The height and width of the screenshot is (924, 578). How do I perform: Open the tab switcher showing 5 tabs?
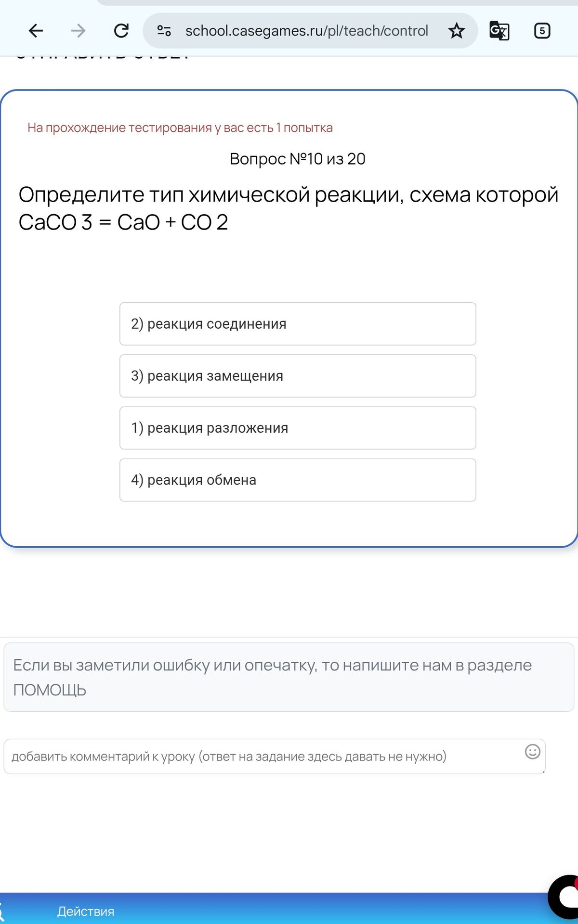tap(542, 31)
